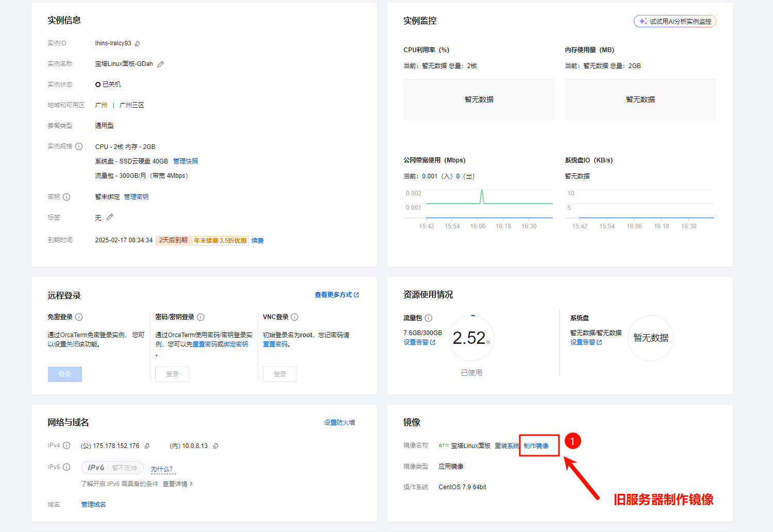The height and width of the screenshot is (532, 773).
Task: Open 设置告警 link under 系统盘
Action: click(x=586, y=342)
